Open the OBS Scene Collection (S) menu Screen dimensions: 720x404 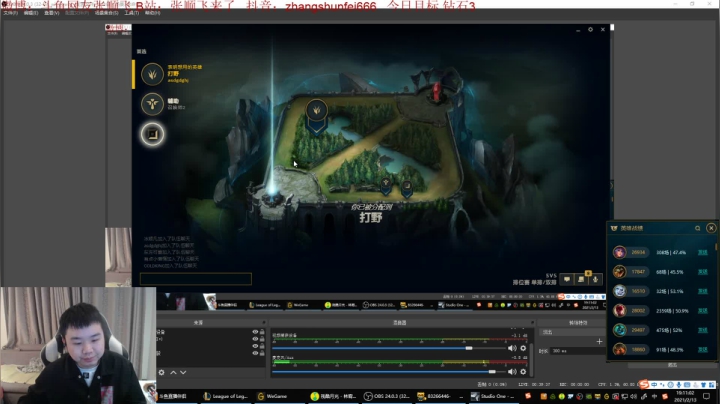click(x=107, y=13)
